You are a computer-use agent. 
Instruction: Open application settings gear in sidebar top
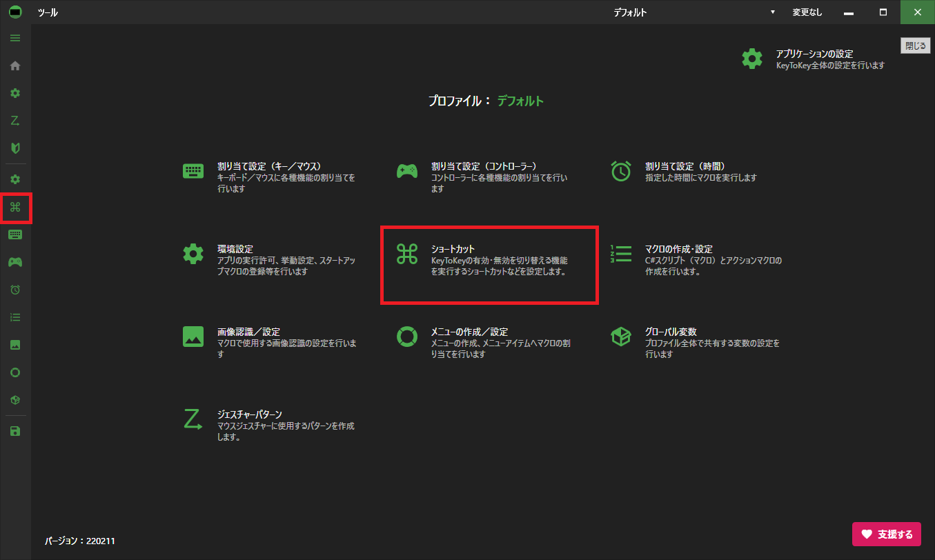tap(15, 93)
